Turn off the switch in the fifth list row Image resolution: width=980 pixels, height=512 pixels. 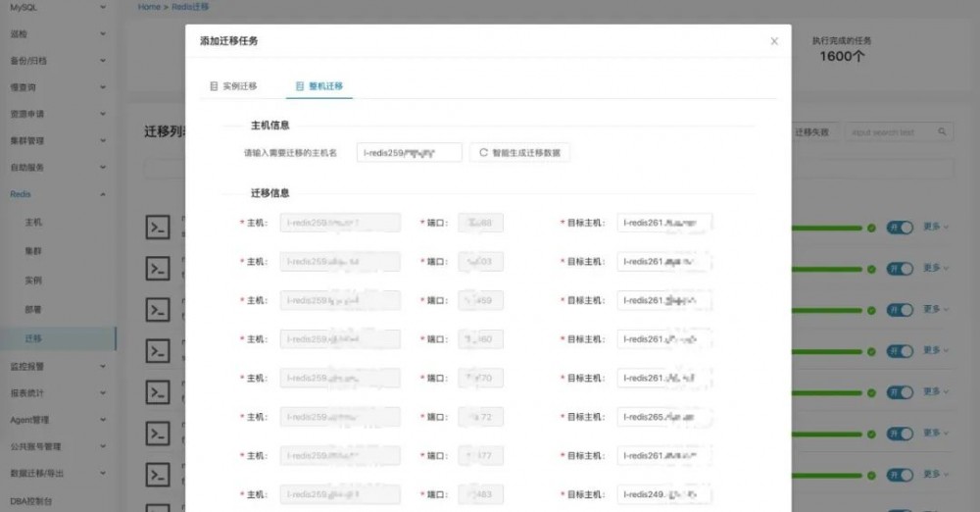click(900, 392)
